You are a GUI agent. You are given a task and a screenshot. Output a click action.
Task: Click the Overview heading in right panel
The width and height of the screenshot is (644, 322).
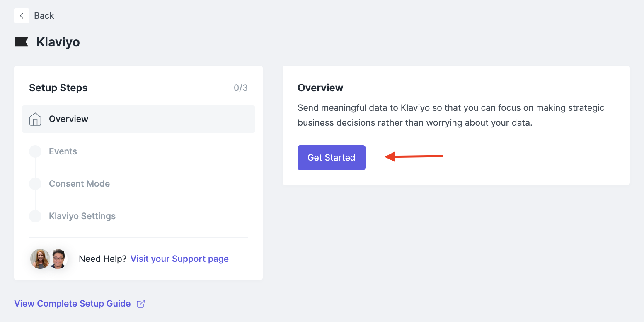coord(321,88)
